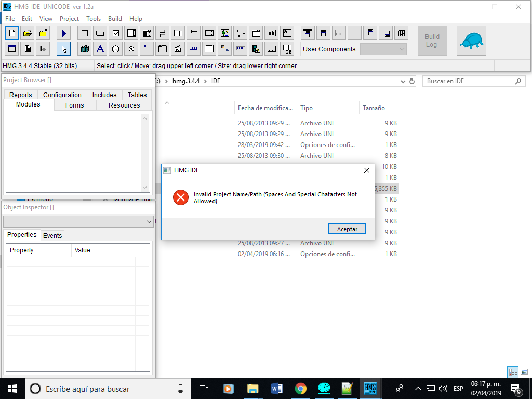This screenshot has width=532, height=399.
Task: Select the ListBox control tool
Action: point(131,33)
